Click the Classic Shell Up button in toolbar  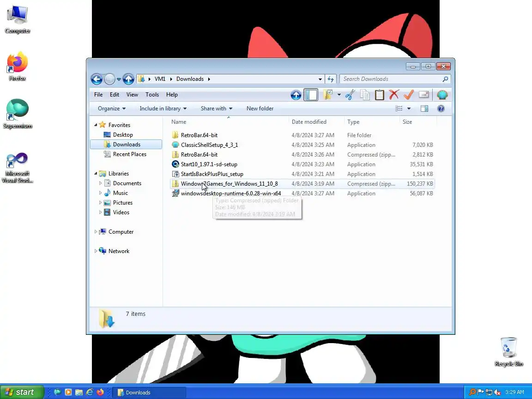click(x=296, y=95)
